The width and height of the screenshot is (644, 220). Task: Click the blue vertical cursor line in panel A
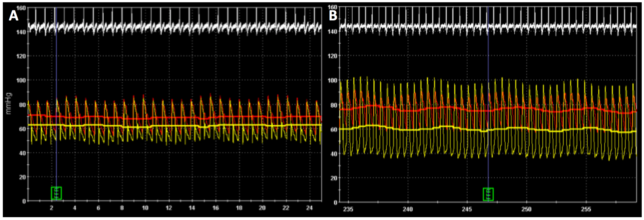point(56,71)
